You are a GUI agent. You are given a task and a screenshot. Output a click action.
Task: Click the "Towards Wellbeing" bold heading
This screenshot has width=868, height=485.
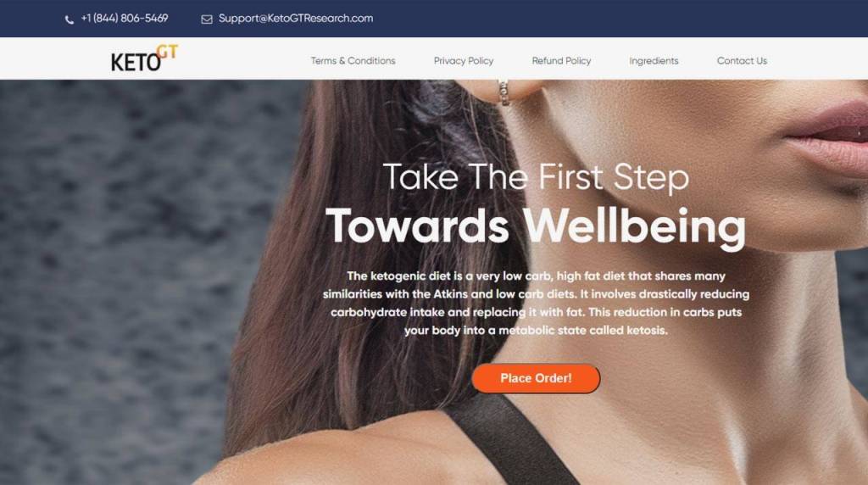(536, 226)
